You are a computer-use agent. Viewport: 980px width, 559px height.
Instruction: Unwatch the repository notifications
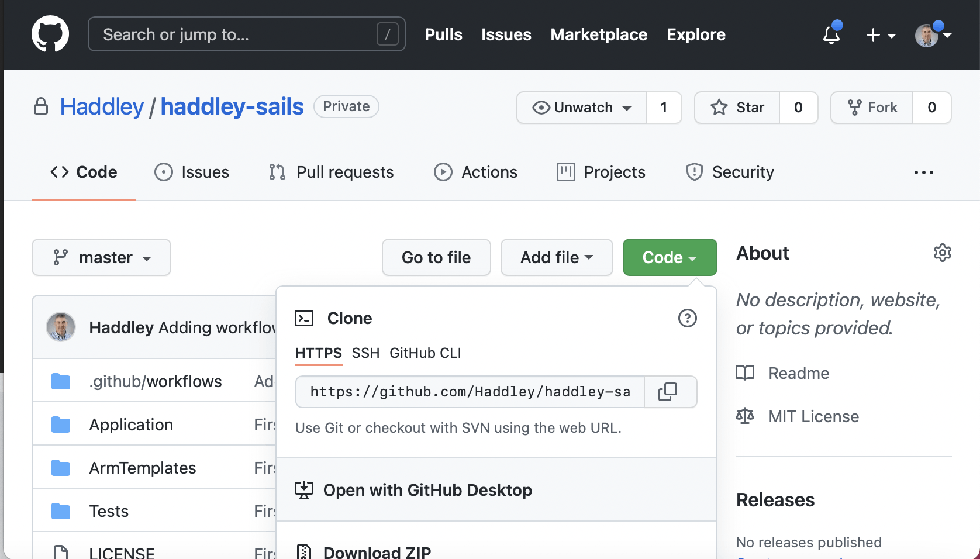point(582,108)
